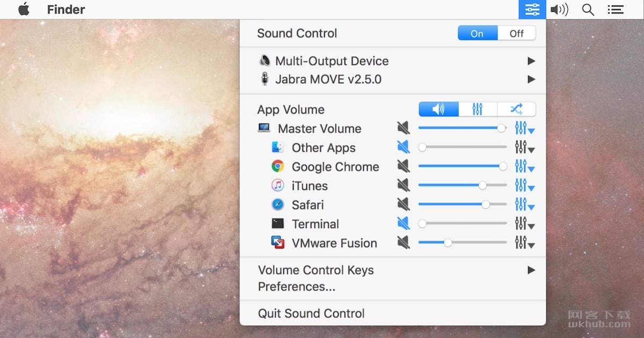
Task: Click the Terminal volume slider
Action: point(463,224)
